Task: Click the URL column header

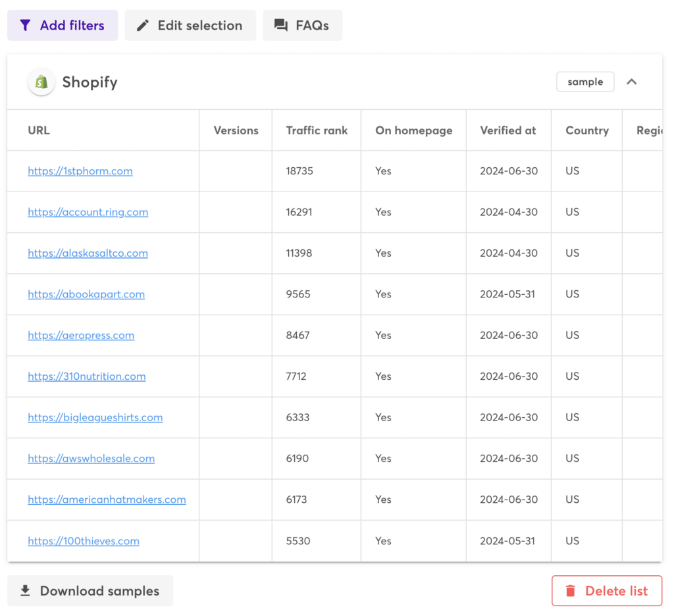Action: tap(39, 130)
